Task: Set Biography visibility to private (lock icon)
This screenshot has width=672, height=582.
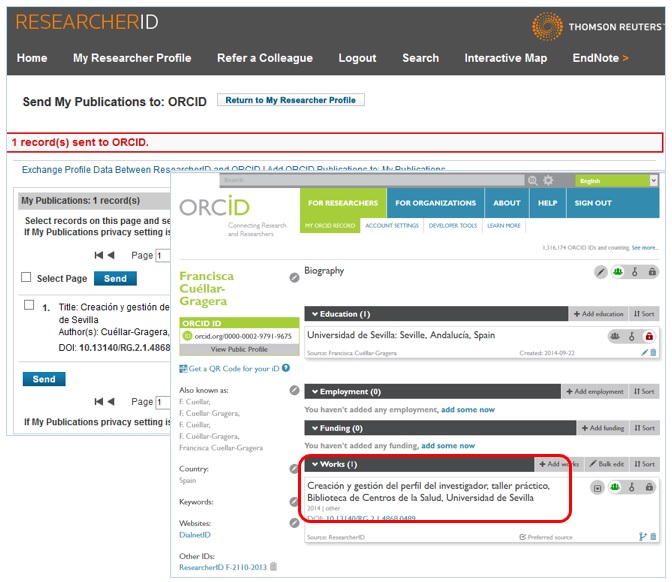Action: [x=652, y=272]
